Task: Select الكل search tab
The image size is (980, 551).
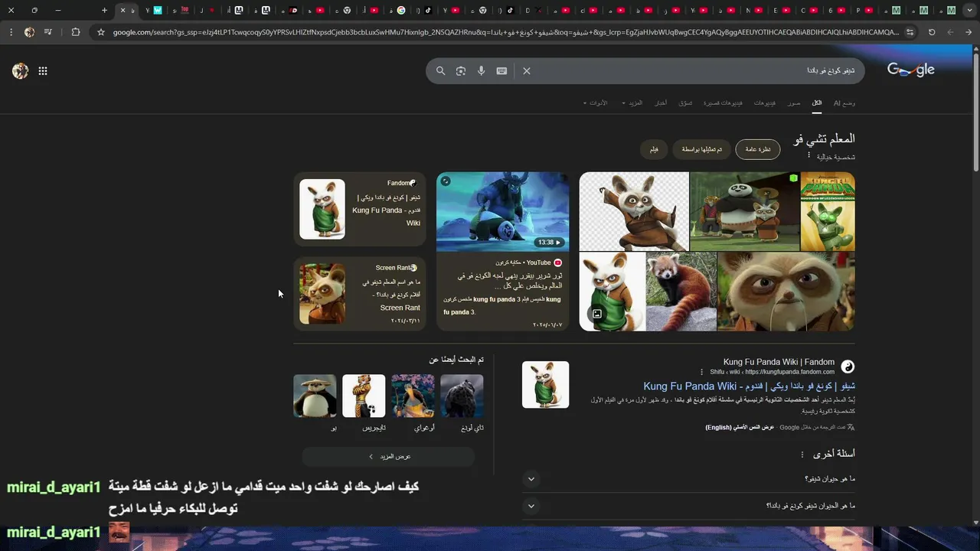Action: click(x=817, y=103)
